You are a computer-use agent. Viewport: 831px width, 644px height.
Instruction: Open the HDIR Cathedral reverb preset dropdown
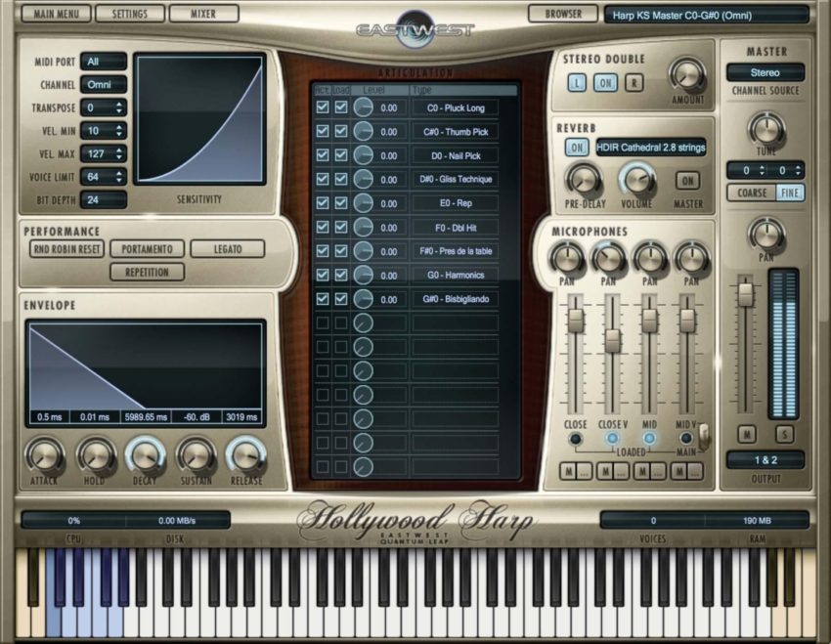click(650, 147)
